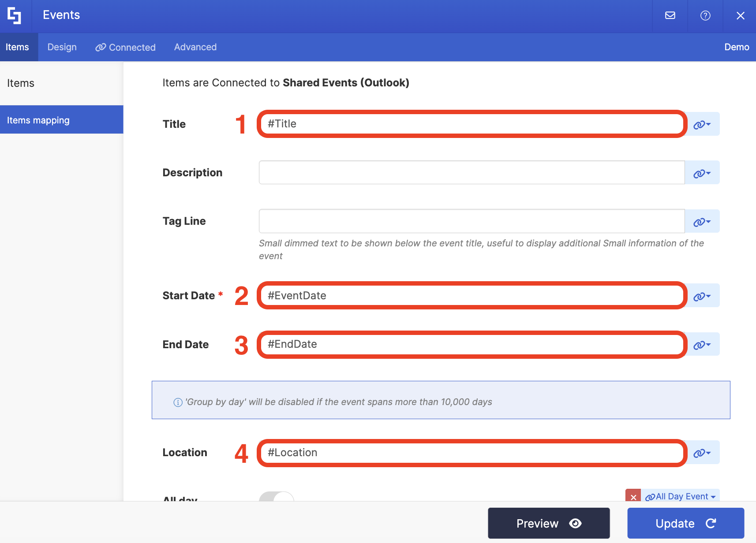Toggle the All day switch
The width and height of the screenshot is (756, 543).
pos(277,497)
